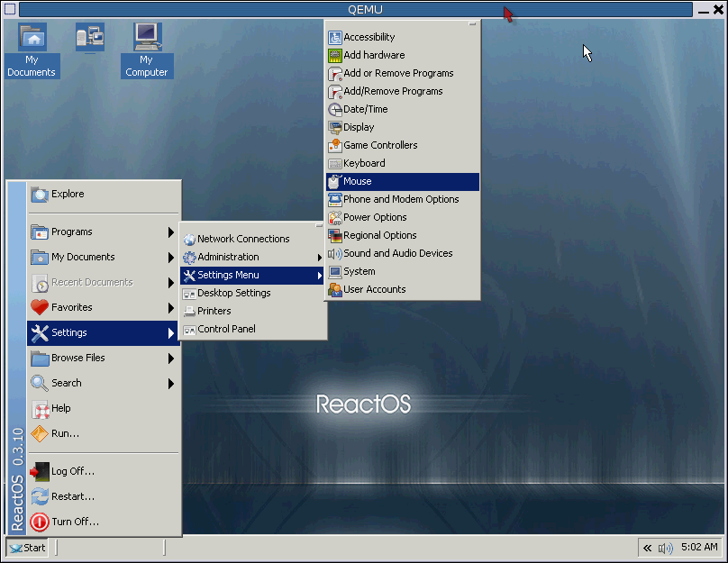Viewport: 728px width, 563px height.
Task: Click the Add or Remove Programs icon
Action: (x=335, y=73)
